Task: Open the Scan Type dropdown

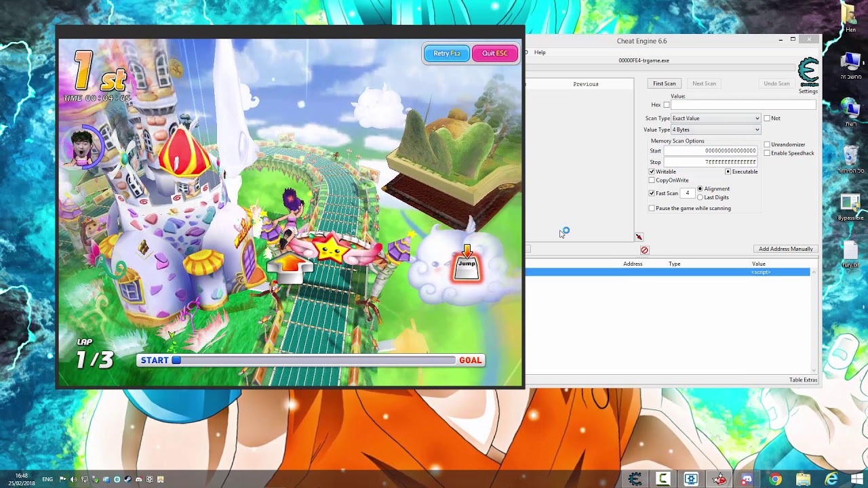Action: coord(716,118)
